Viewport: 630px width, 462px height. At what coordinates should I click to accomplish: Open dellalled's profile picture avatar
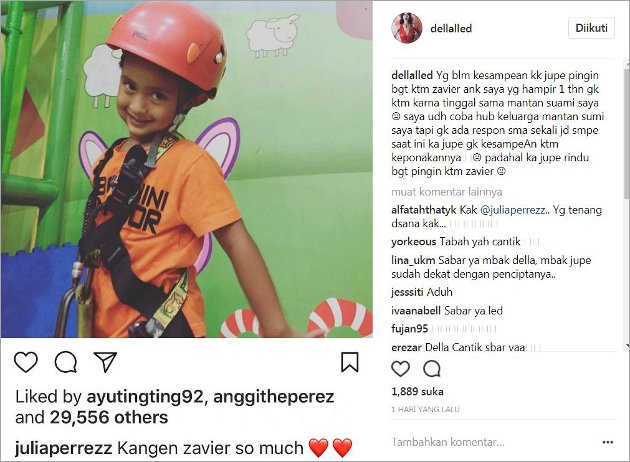(x=407, y=28)
